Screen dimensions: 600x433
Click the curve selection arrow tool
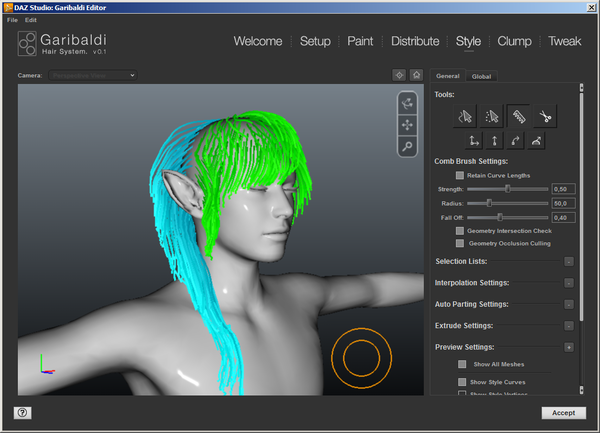(x=464, y=117)
